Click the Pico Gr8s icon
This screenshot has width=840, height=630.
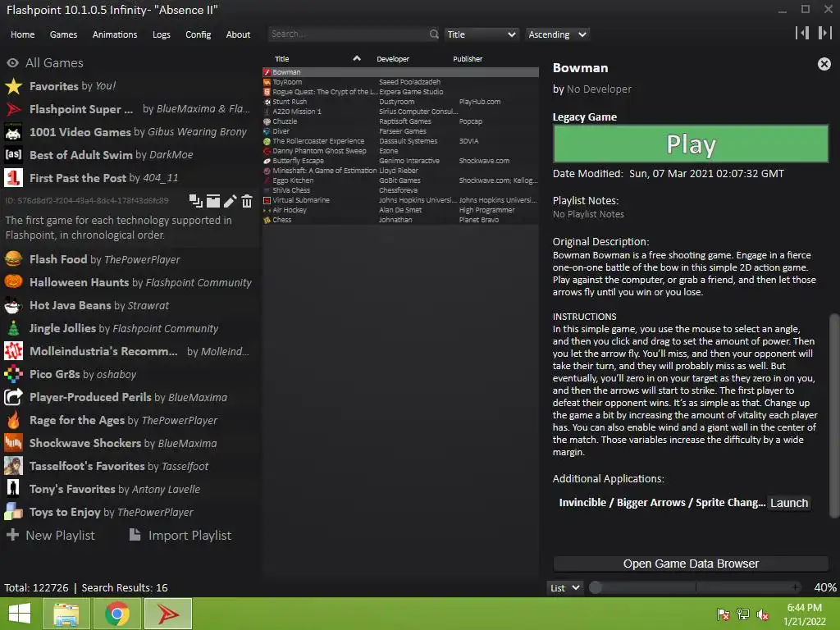13,374
